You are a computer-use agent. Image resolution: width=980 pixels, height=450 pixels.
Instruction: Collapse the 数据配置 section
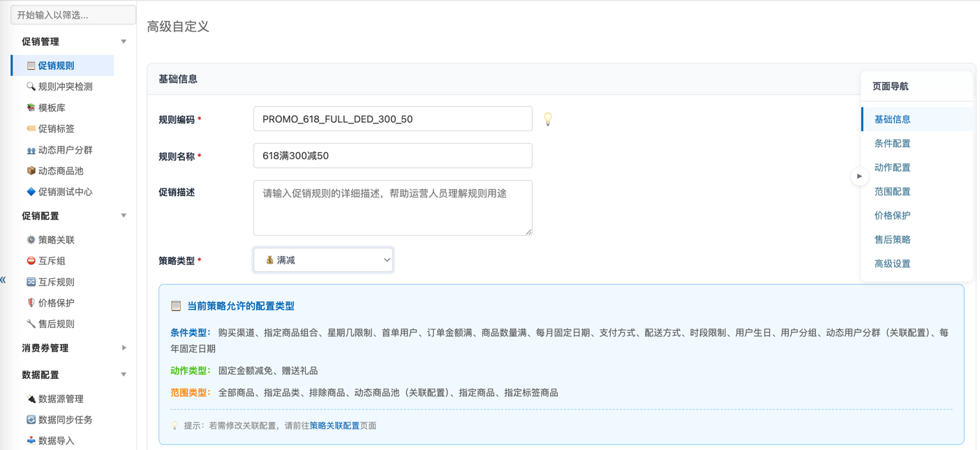(124, 375)
